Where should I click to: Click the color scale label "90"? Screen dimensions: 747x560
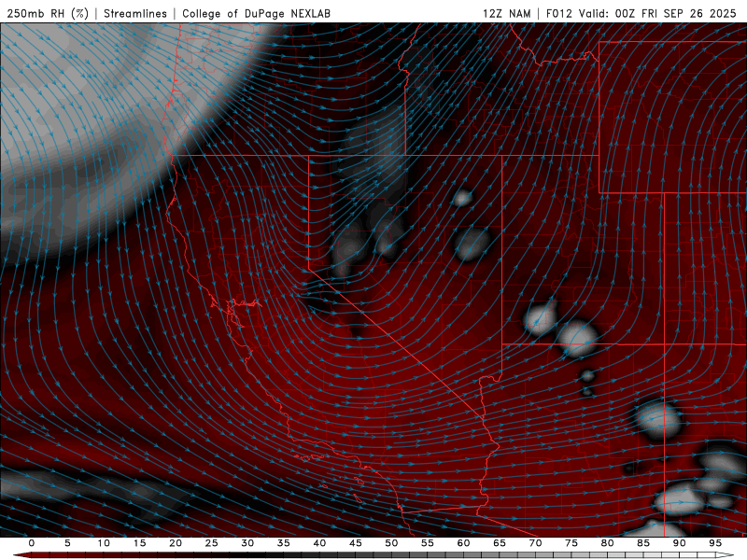point(679,543)
